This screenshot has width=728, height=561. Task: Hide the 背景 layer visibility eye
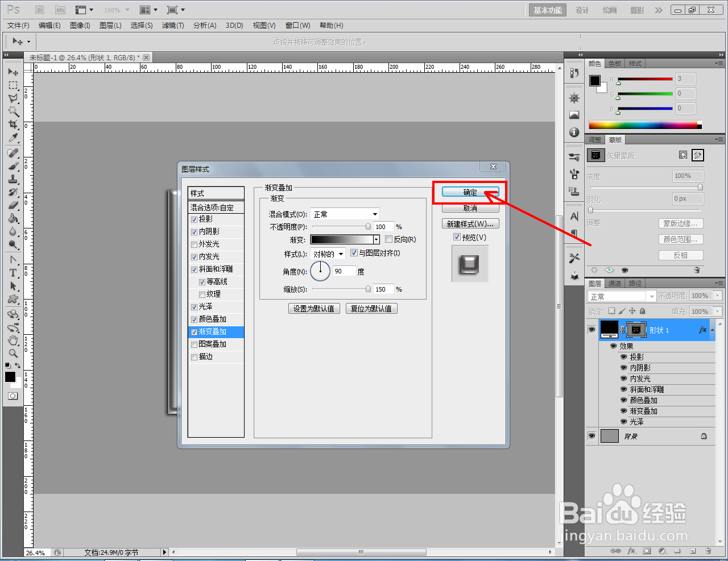point(591,436)
